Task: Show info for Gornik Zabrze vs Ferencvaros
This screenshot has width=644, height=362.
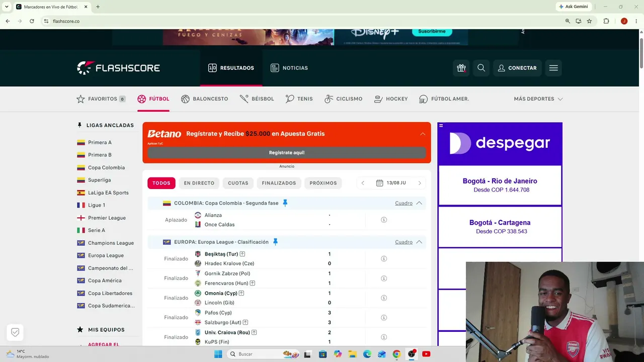Action: pyautogui.click(x=383, y=278)
